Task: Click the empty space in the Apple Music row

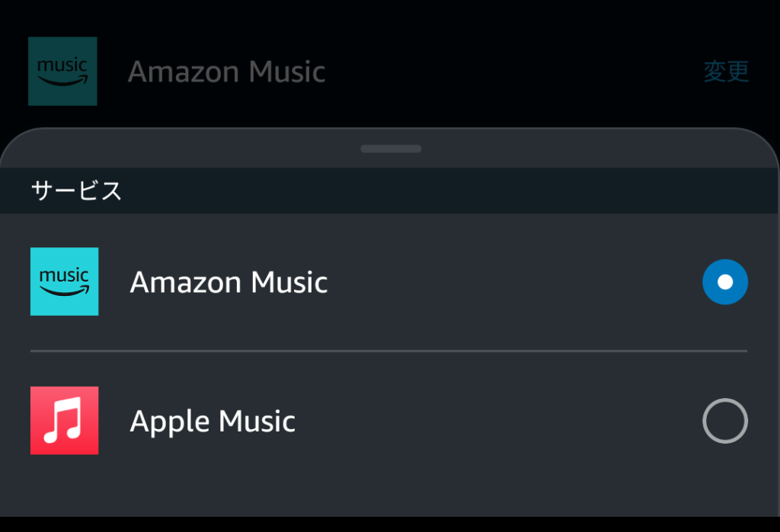Action: tap(497, 421)
